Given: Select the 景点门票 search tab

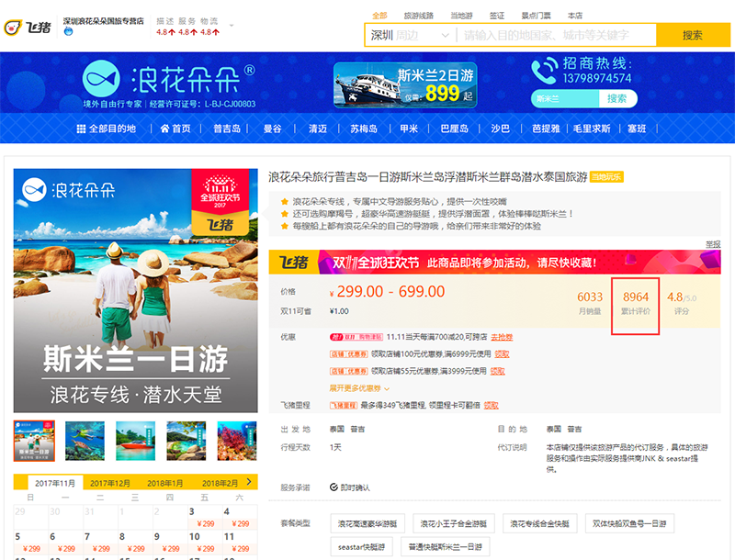Looking at the screenshot, I should click(x=536, y=16).
